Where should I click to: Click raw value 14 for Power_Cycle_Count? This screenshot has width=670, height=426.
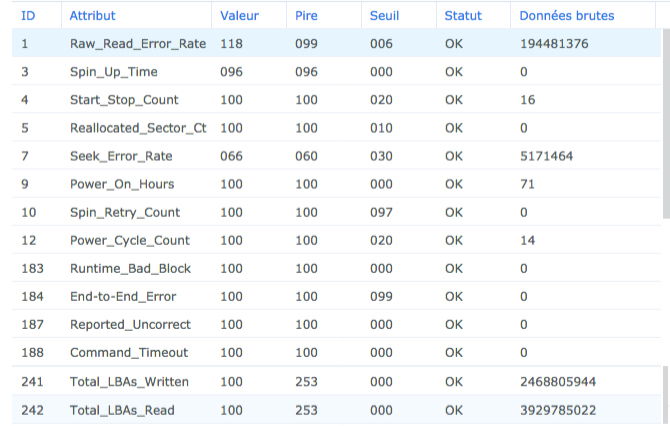(528, 241)
